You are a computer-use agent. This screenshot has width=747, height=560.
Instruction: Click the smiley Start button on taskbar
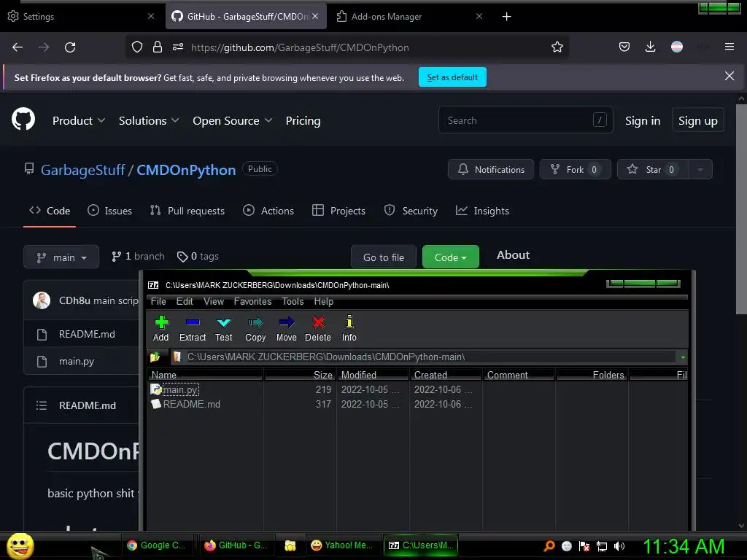[x=20, y=545]
